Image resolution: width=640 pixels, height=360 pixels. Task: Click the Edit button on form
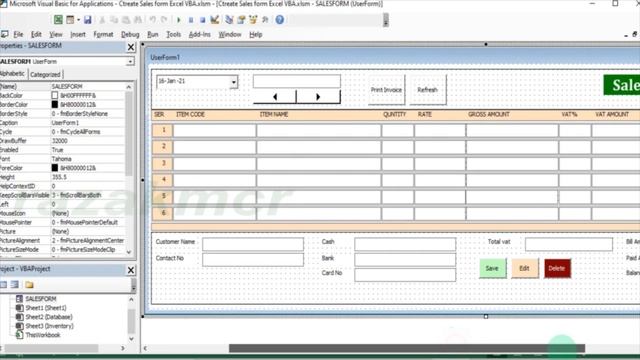(x=524, y=268)
